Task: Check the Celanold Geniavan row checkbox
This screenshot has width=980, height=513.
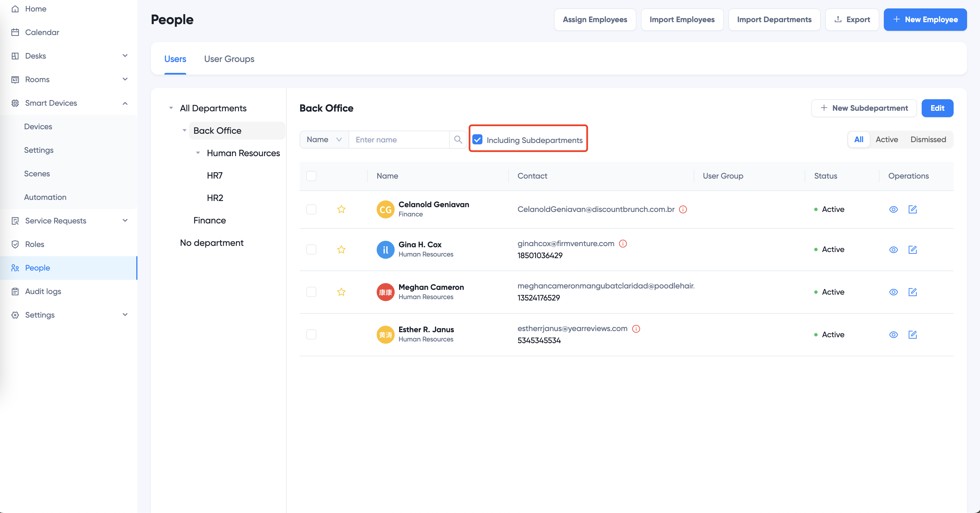Action: pyautogui.click(x=311, y=209)
